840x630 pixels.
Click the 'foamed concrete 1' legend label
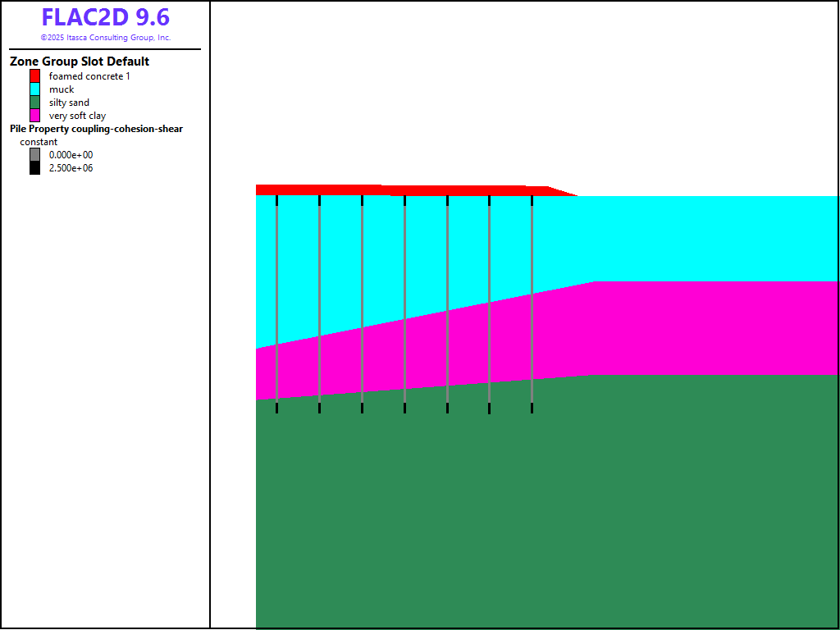coord(89,76)
